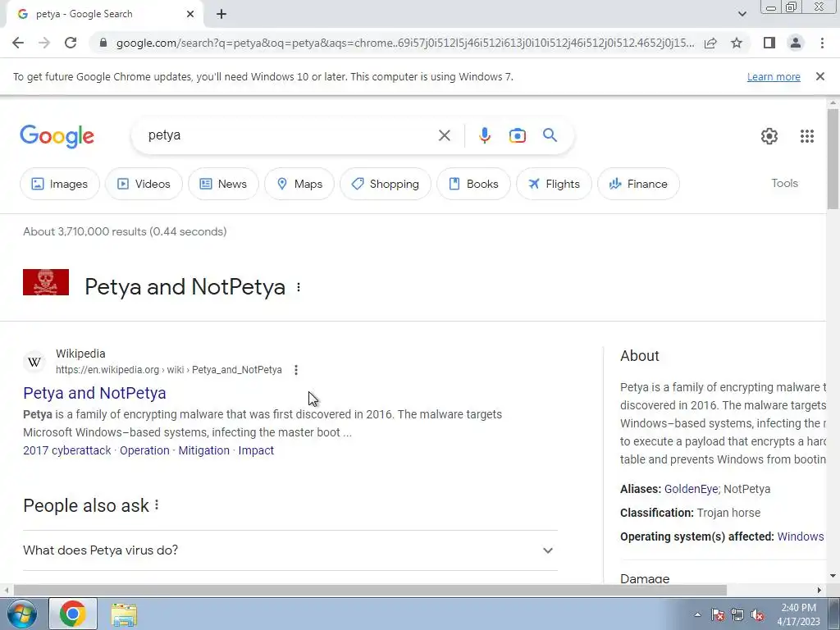Dismiss the Windows 7 update notification bar
The height and width of the screenshot is (630, 840).
pyautogui.click(x=820, y=76)
